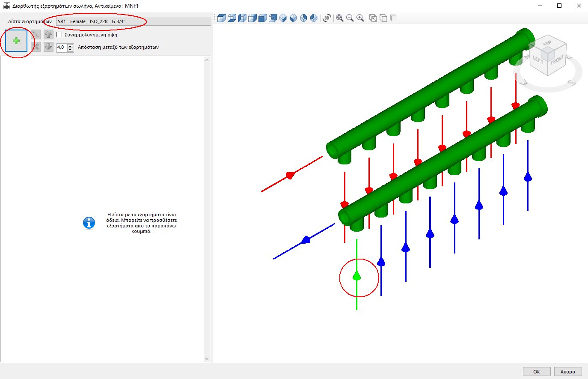Select the Zoom to Fit icon
The height and width of the screenshot is (379, 588).
coord(339,18)
